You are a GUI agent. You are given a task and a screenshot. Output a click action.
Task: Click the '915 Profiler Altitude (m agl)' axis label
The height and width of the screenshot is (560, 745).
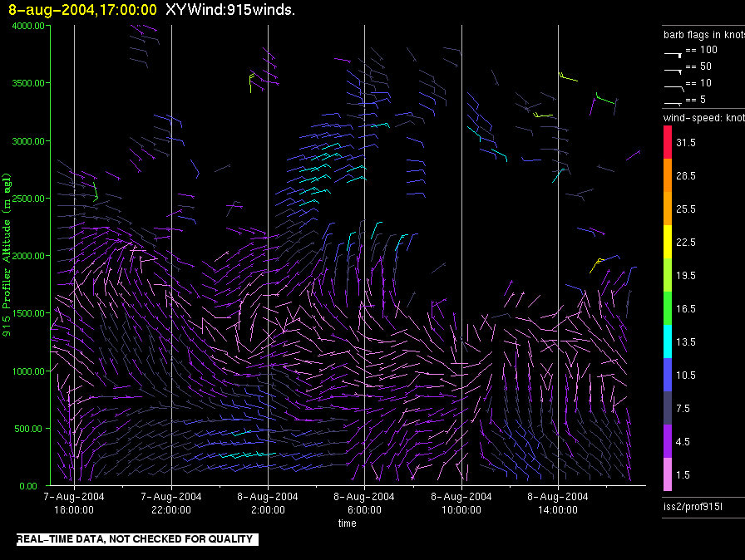(7, 255)
